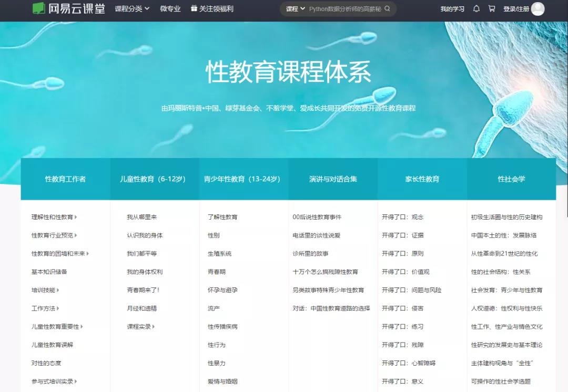
Task: Expand 性教育行业预览 submenu
Action: (x=76, y=235)
